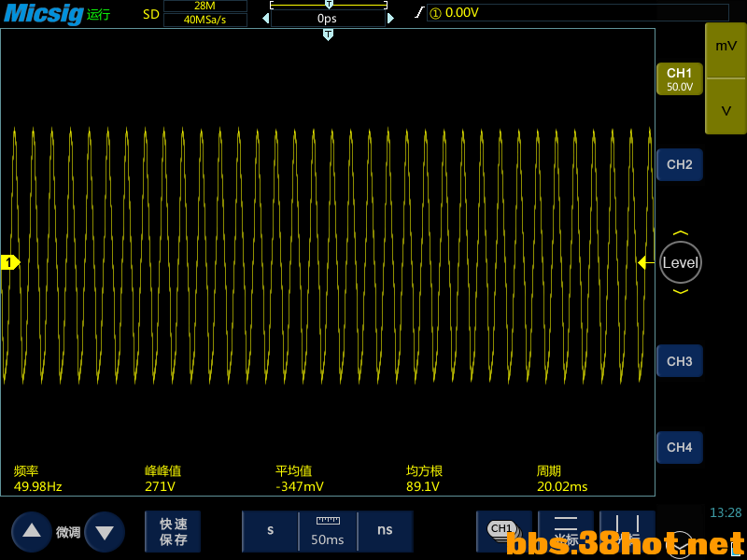The image size is (747, 560).
Task: Open the 50ms timebase scale selector
Action: (x=328, y=531)
